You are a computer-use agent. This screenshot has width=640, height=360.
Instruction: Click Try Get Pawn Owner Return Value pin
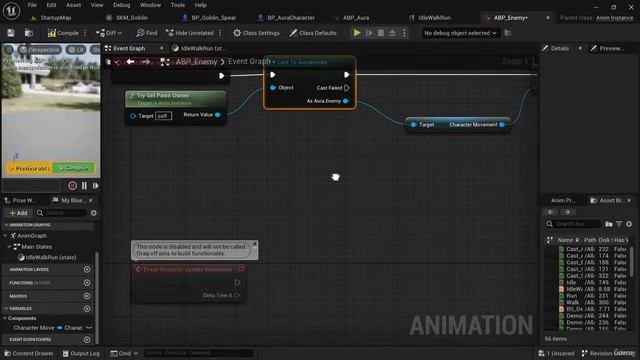pos(218,115)
